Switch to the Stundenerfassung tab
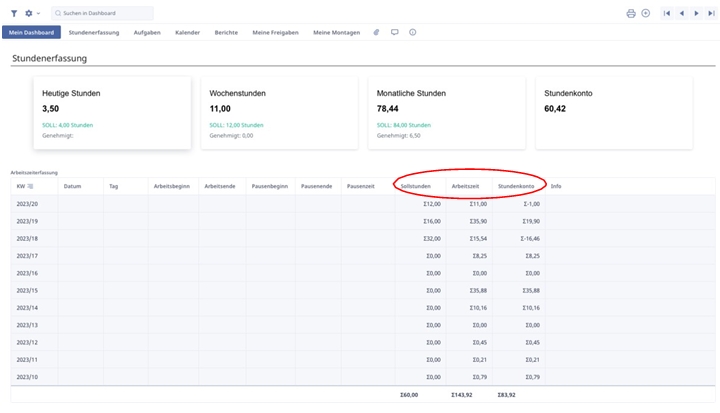Screen dimensions: 720x413 94,32
